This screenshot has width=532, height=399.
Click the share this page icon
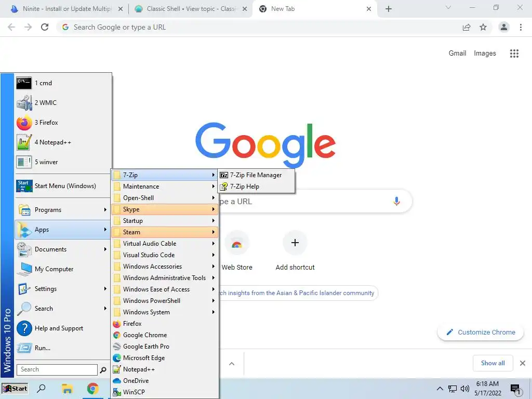point(467,27)
